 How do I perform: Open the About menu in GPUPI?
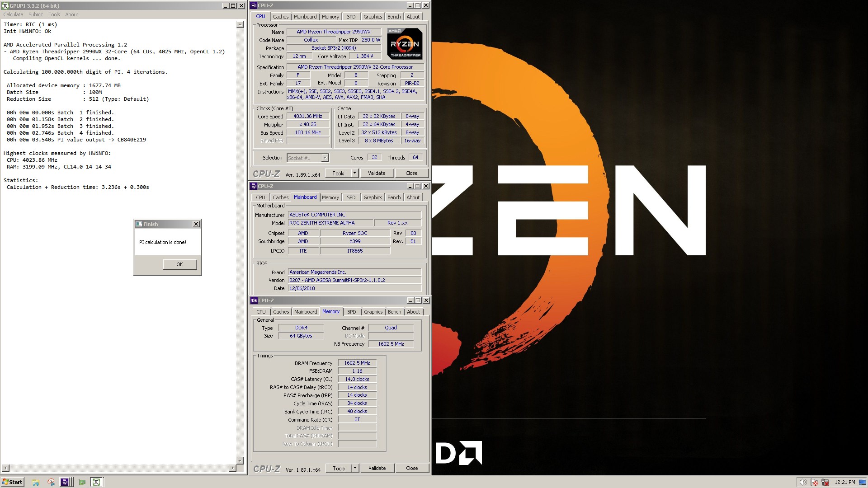[x=71, y=14]
